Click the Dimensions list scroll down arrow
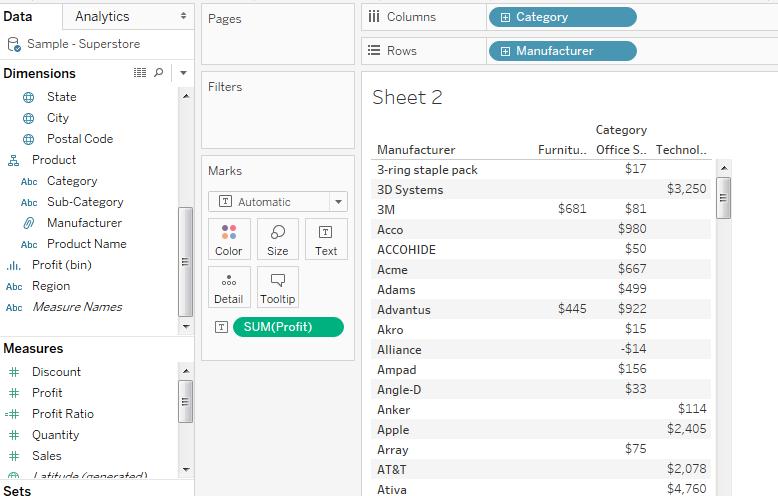778x496 pixels. pos(185,327)
